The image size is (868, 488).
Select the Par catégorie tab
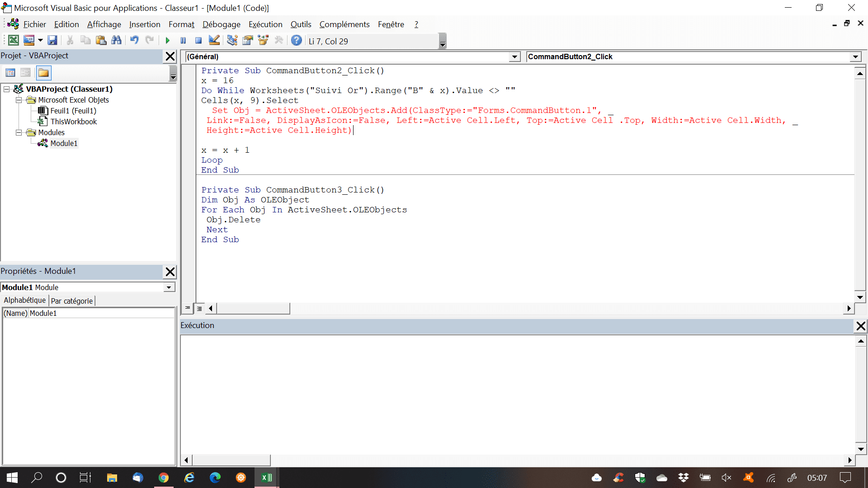(72, 301)
